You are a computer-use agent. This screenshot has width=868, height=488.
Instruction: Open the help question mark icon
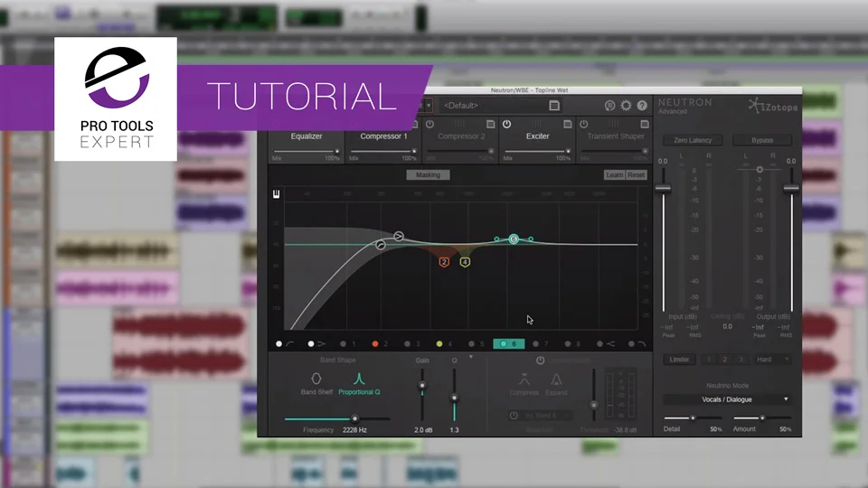click(642, 106)
